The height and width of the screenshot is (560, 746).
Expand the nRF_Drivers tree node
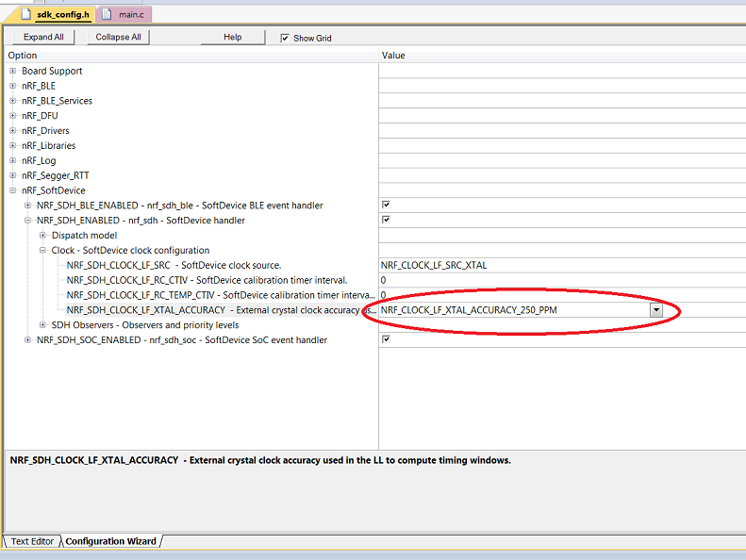(x=13, y=131)
